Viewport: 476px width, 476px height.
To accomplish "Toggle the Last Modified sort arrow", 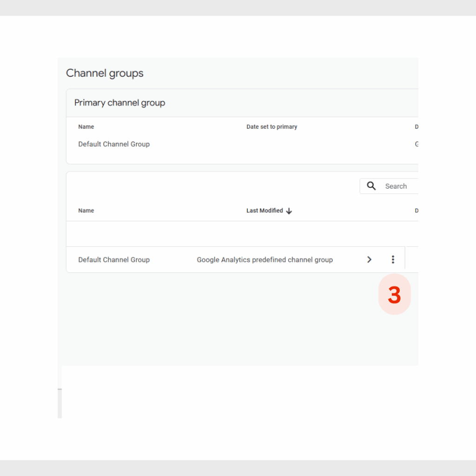I will click(289, 211).
